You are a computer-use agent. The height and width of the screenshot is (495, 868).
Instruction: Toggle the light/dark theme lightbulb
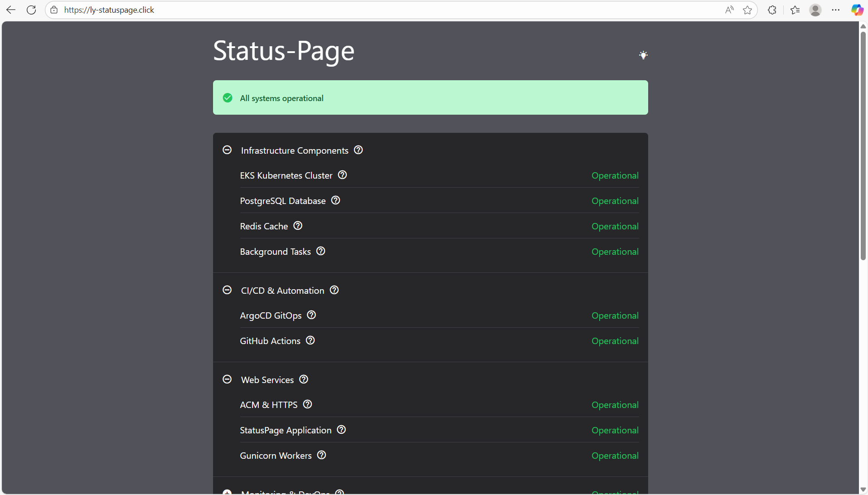643,54
